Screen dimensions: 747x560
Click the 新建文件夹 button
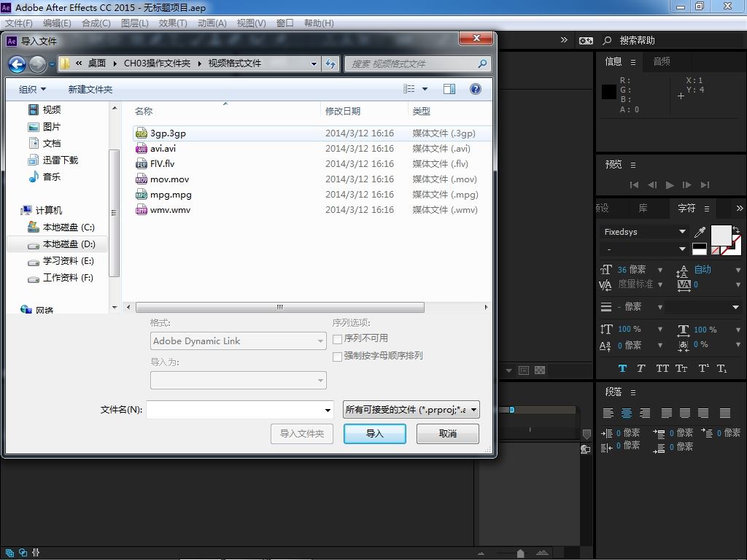[x=90, y=89]
